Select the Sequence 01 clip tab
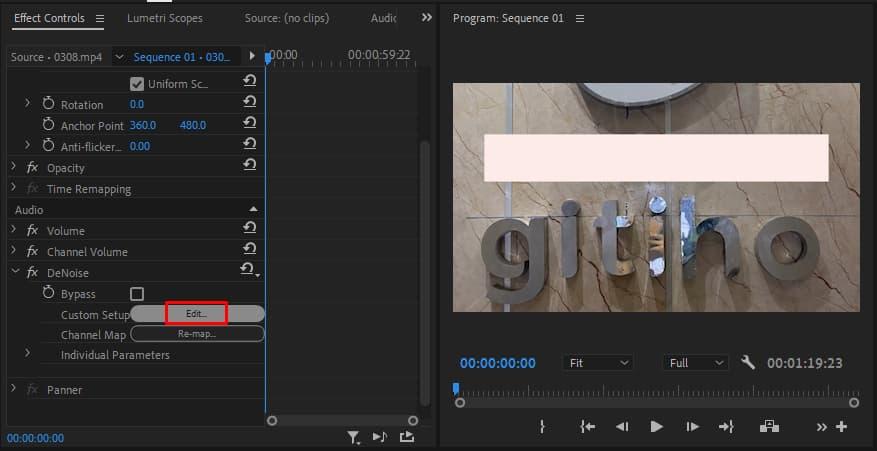Screen dimensions: 877x451 coord(182,57)
